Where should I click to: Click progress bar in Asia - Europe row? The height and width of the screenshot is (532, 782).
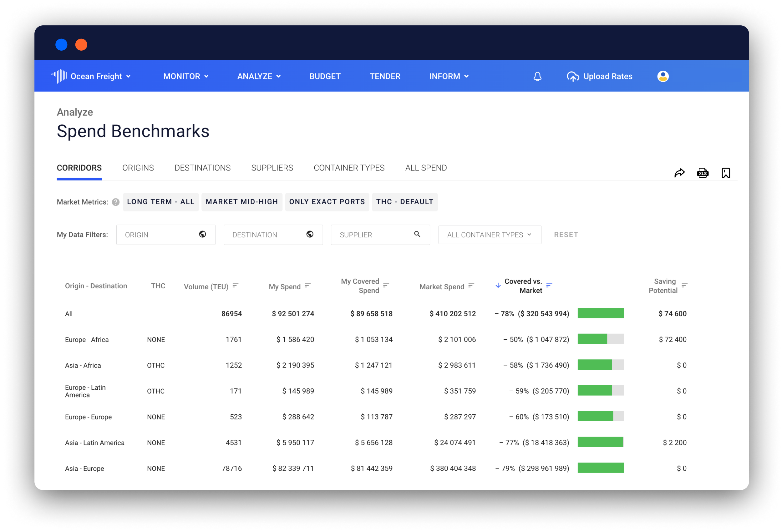(601, 468)
